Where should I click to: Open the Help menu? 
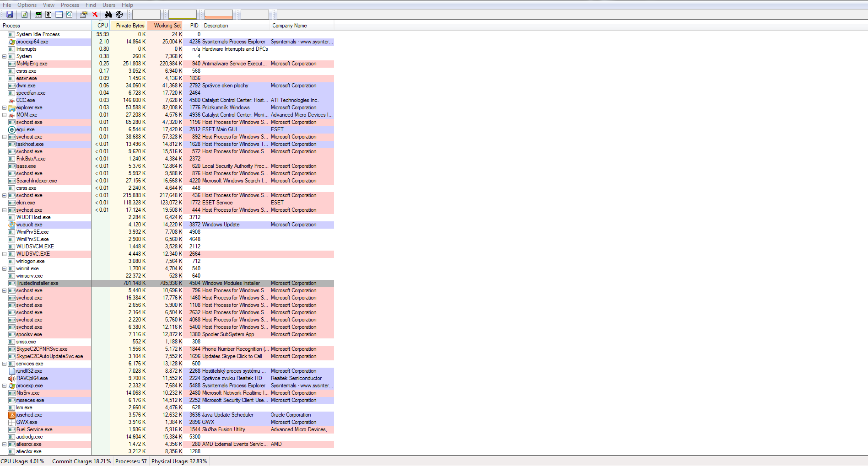coord(127,5)
